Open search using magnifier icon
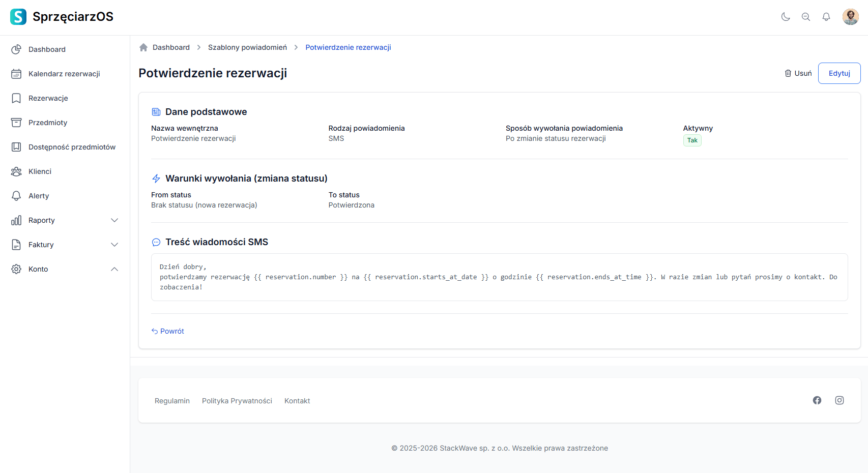 806,17
